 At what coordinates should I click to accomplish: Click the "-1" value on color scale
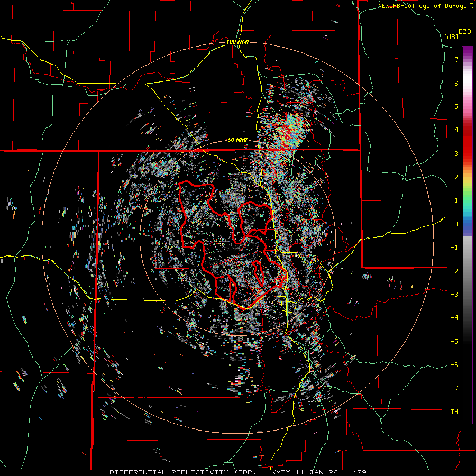(454, 248)
